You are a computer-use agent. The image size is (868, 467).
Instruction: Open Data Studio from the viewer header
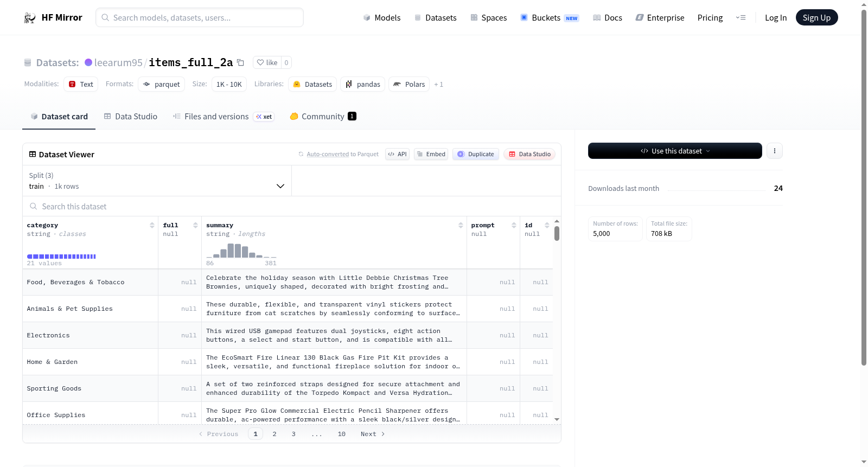point(529,154)
